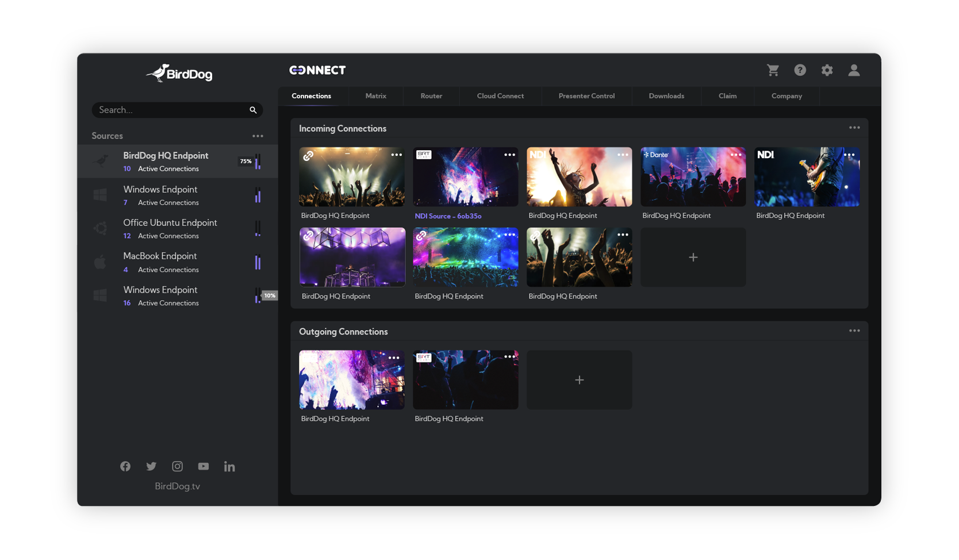Click link icon on purple DJ stage thumbnail
Image resolution: width=959 pixels, height=560 pixels.
point(308,236)
